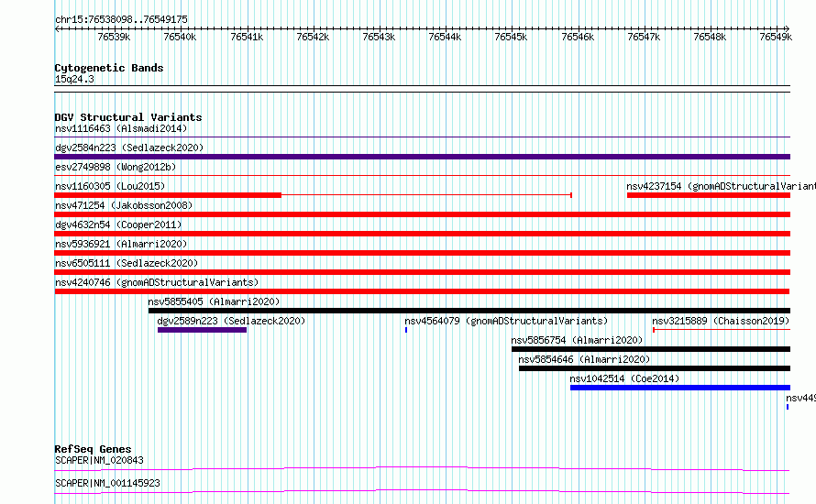
Task: Click the SCAPER|NM_020843 gene label
Action: pos(99,460)
